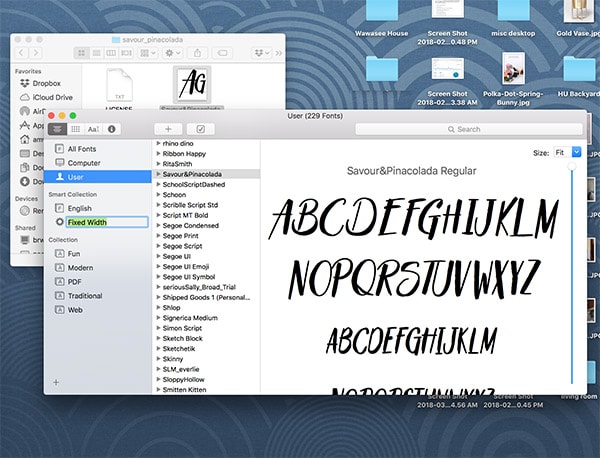Viewport: 600px width, 458px height.
Task: Select Segoe UI Emoji font
Action: point(206,267)
